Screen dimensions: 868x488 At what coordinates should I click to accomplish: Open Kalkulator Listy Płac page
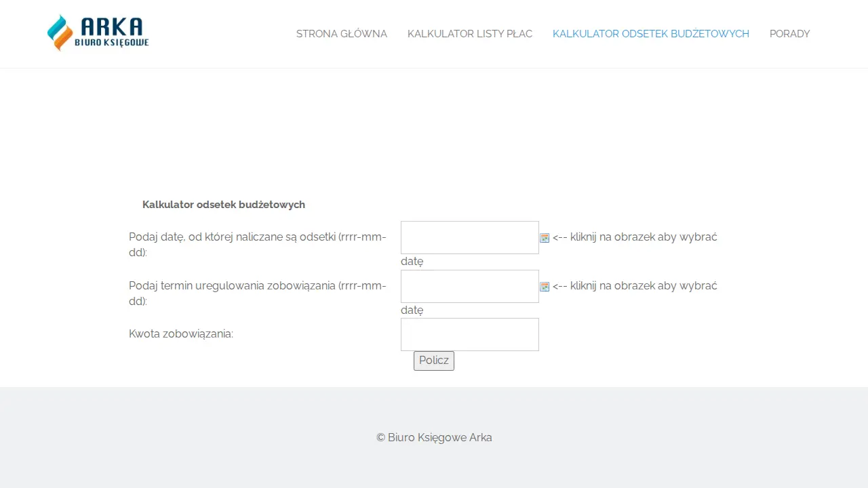[470, 34]
